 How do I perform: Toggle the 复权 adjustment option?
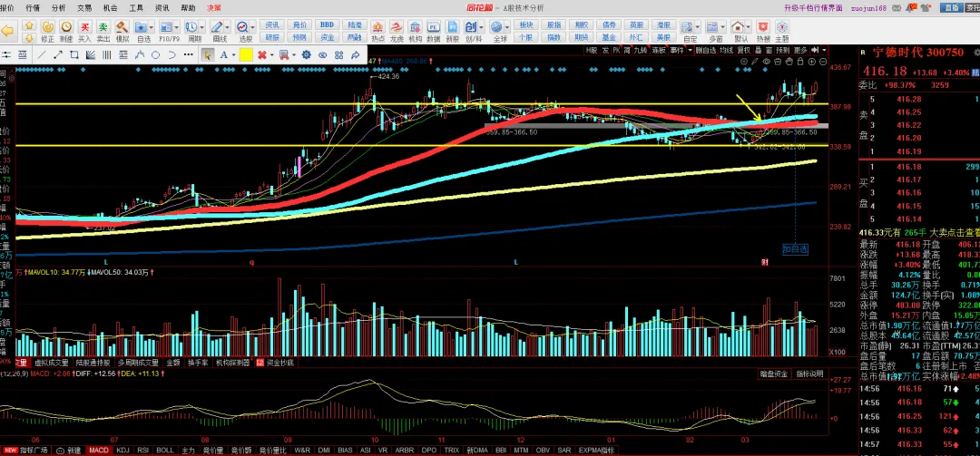point(743,50)
